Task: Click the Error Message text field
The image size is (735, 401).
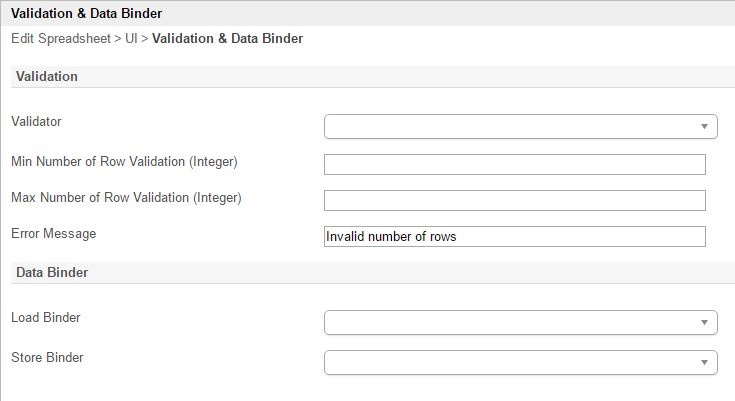Action: (x=515, y=237)
